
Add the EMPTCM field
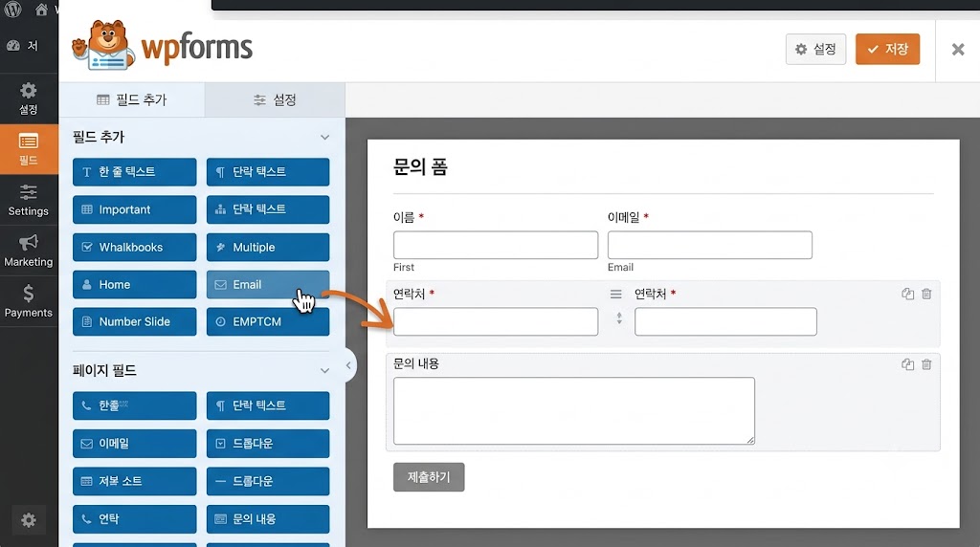click(x=268, y=321)
